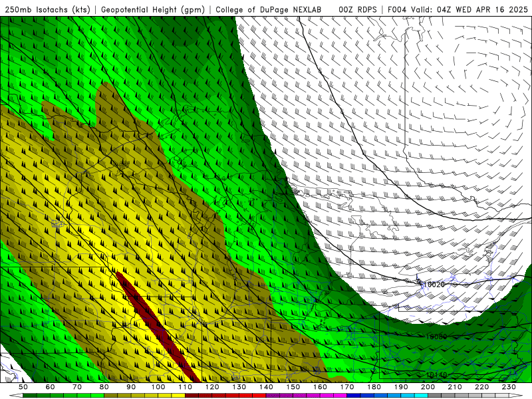Click the 170 knot colorbar label
This screenshot has width=532, height=399.
(x=347, y=387)
